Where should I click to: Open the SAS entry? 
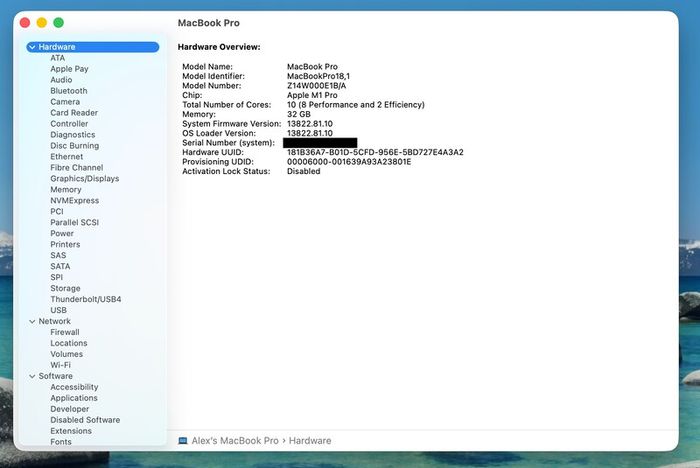pyautogui.click(x=58, y=255)
